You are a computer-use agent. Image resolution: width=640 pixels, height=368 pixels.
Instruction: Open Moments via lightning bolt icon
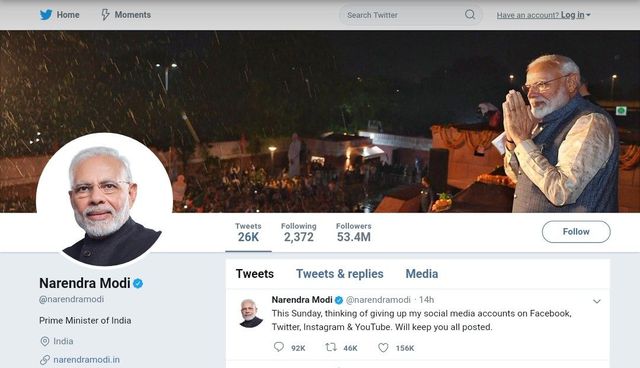coord(105,15)
